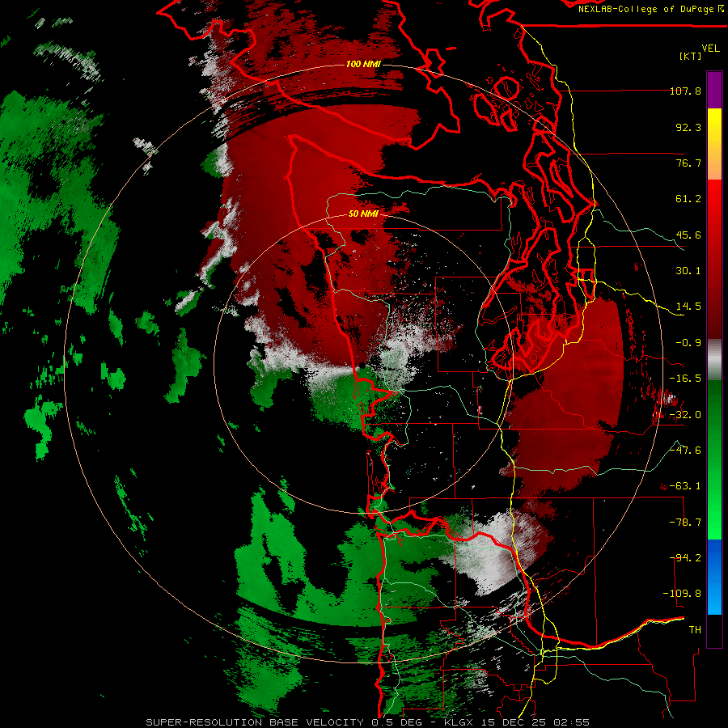Click the -78.7 legend value

pyautogui.click(x=685, y=522)
